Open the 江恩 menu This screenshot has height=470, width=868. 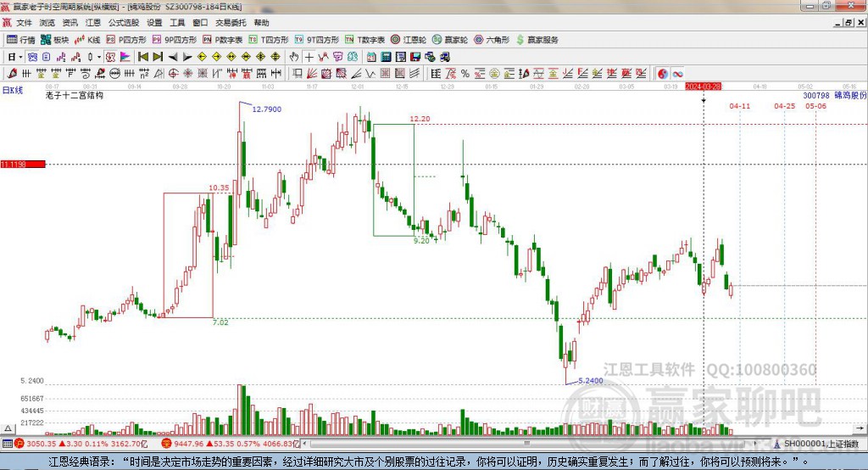coord(93,23)
